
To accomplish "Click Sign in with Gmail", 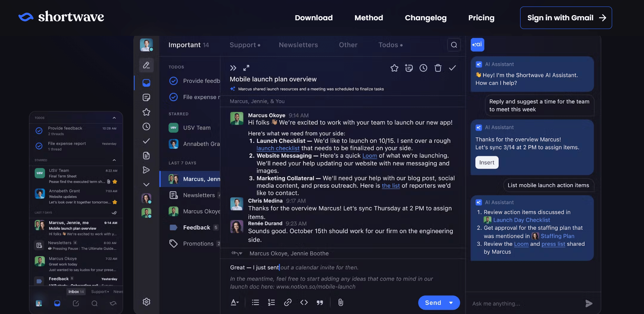I will coord(566,18).
